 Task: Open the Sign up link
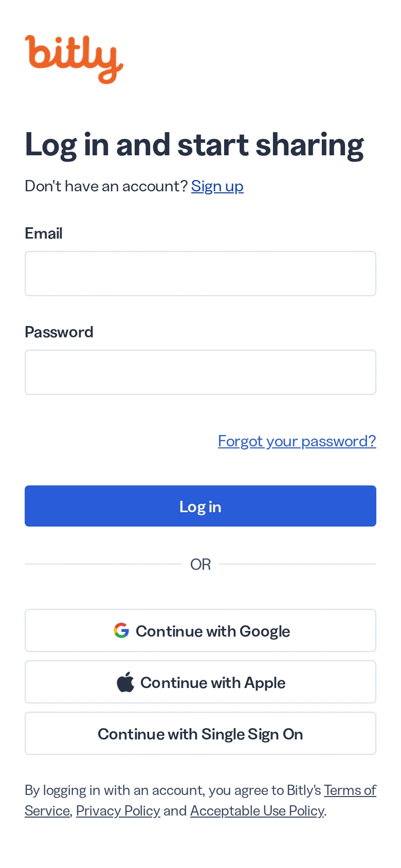coord(217,186)
